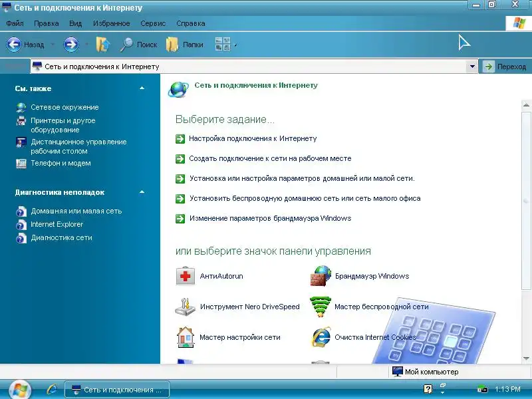
Task: Open the Правка menu
Action: pyautogui.click(x=46, y=23)
